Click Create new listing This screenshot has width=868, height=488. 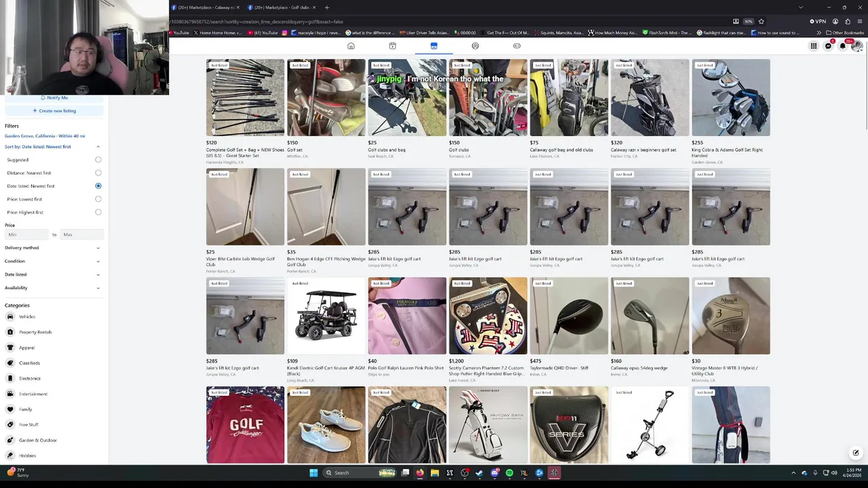coord(54,110)
